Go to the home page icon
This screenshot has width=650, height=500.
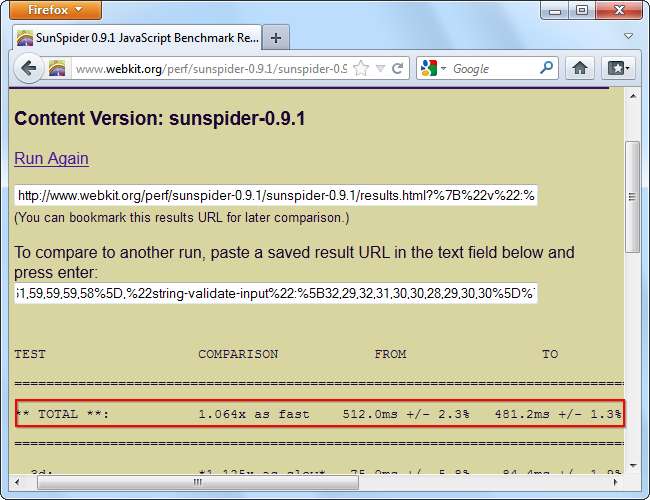tap(580, 68)
